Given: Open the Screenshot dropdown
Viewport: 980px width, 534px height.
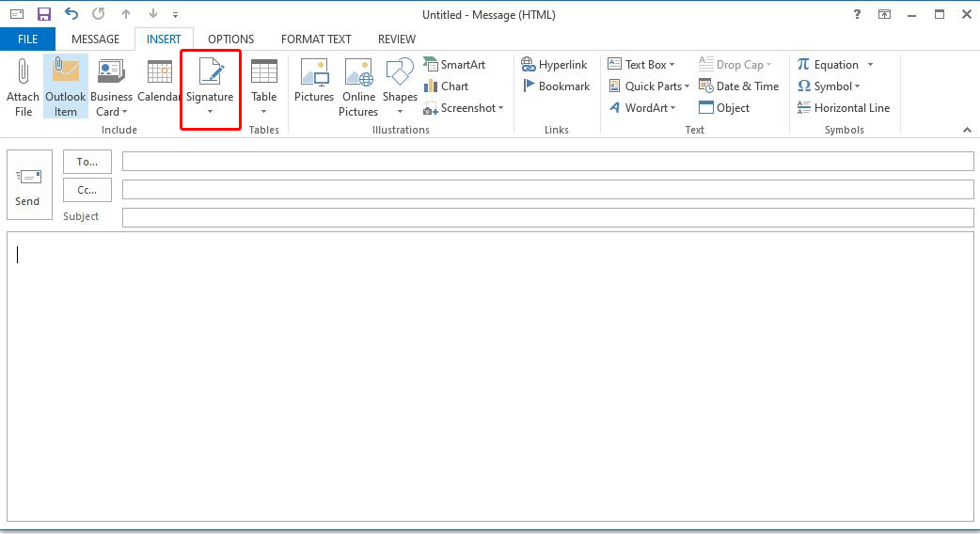Looking at the screenshot, I should click(x=464, y=108).
